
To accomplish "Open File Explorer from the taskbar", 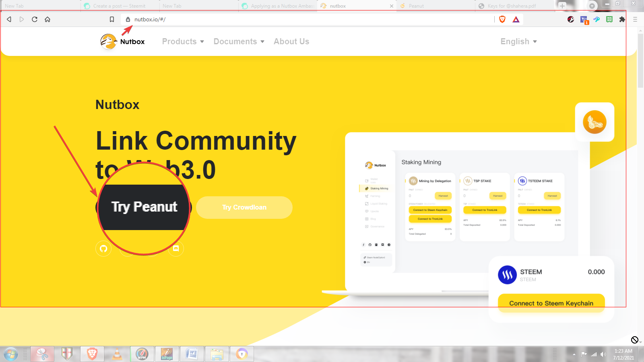I will click(x=217, y=354).
